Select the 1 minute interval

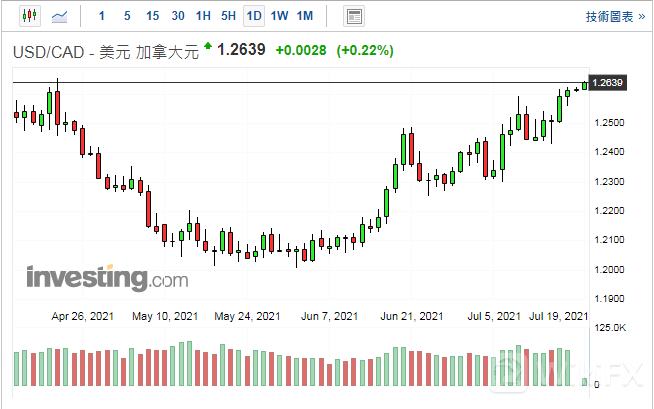click(101, 16)
